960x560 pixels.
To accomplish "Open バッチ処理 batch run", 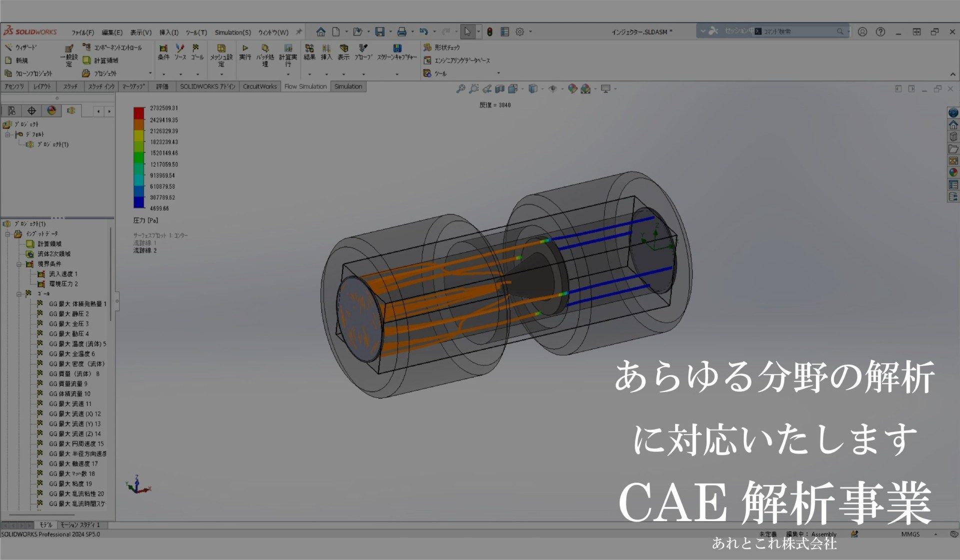I will [265, 55].
